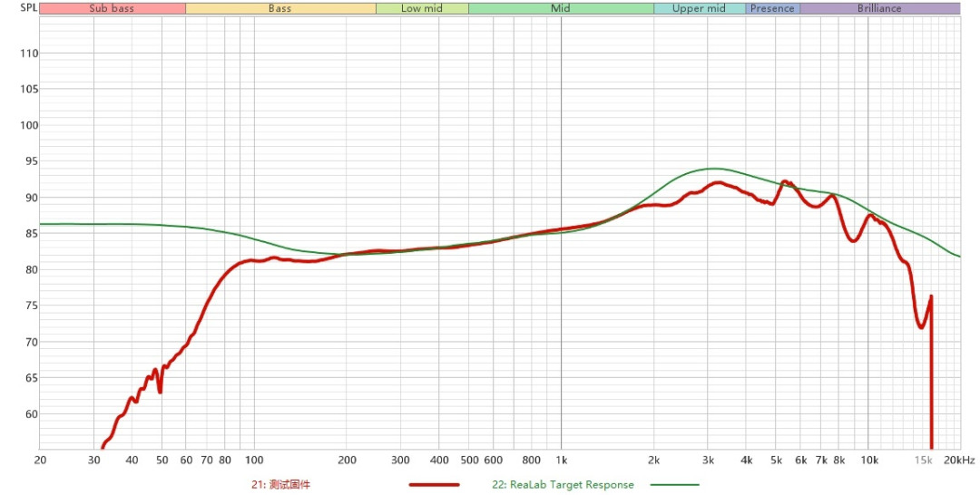Click the 40 frequency axis label
980x495 pixels.
[x=132, y=461]
